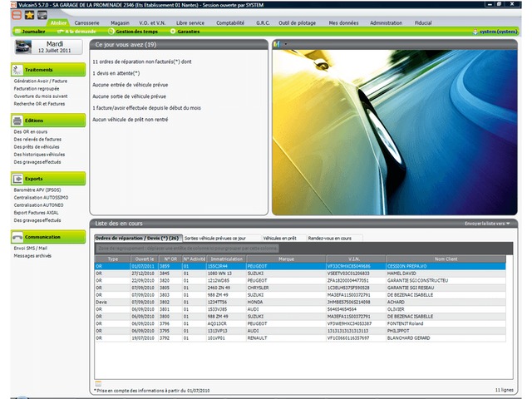Open Des relevés de factures
The image size is (532, 399).
(x=37, y=139)
